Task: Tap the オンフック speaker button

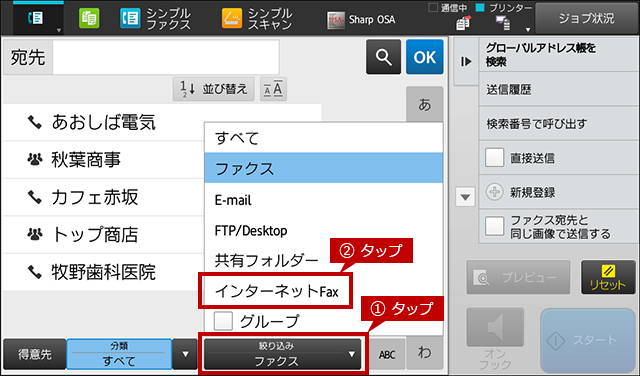Action: (x=495, y=327)
